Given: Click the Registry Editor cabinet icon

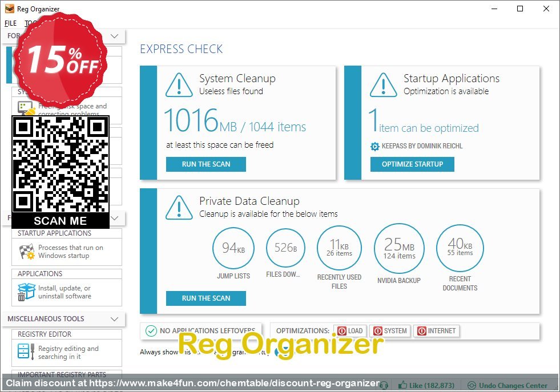Looking at the screenshot, I should [x=26, y=351].
